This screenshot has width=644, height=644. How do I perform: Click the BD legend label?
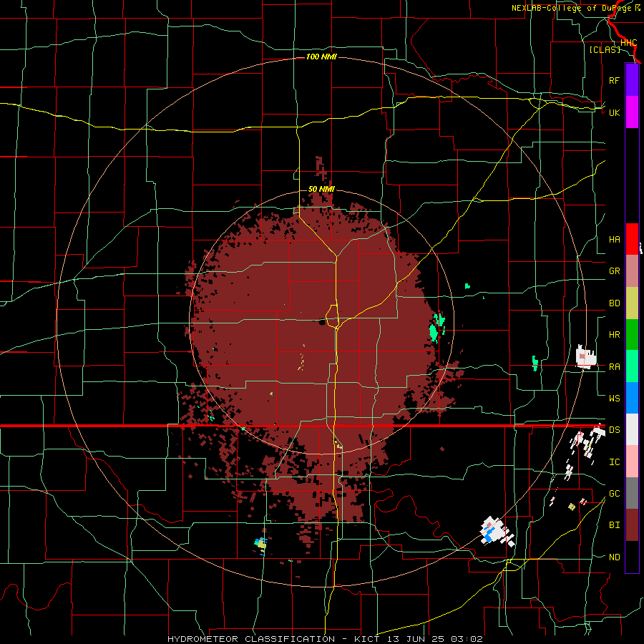click(614, 303)
